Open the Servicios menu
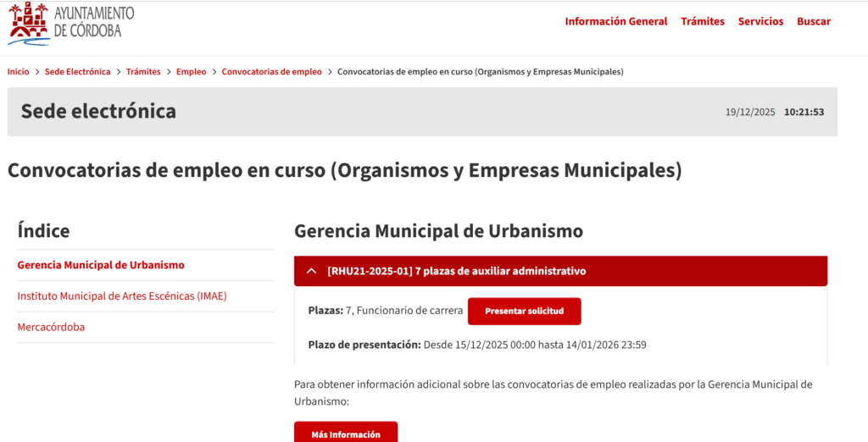Image resolution: width=868 pixels, height=442 pixels. pos(760,21)
